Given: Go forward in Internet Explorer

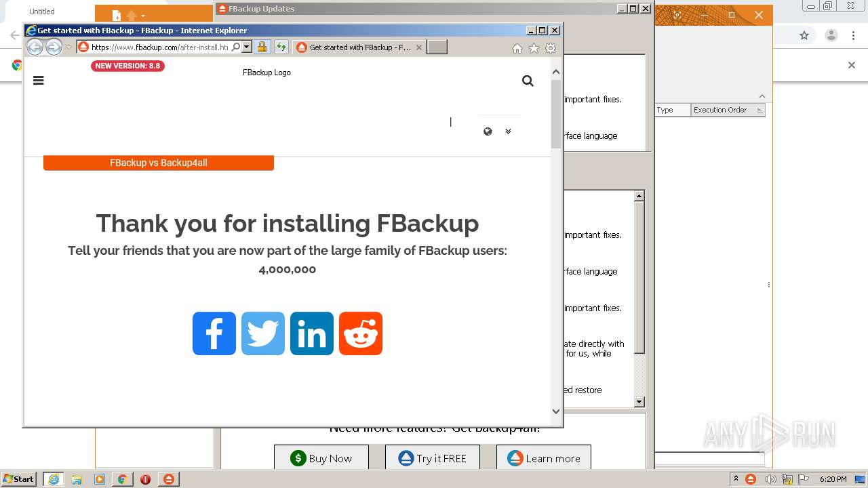Looking at the screenshot, I should 54,47.
